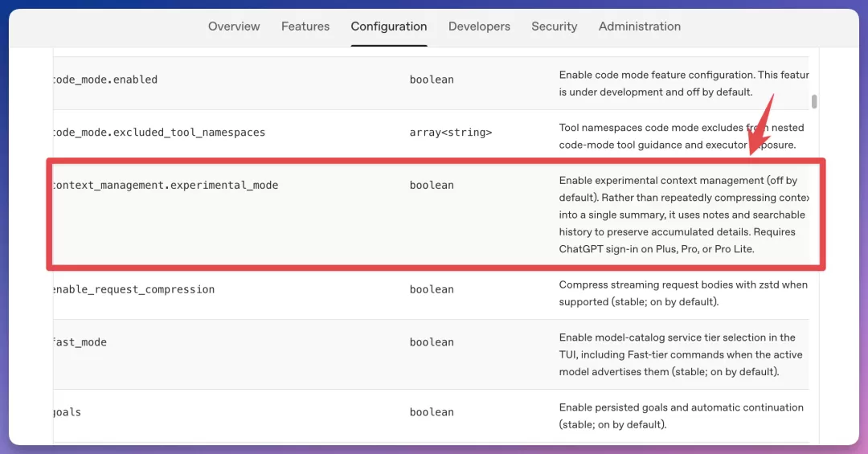Click the boolean type in fast_mode row

(x=432, y=342)
